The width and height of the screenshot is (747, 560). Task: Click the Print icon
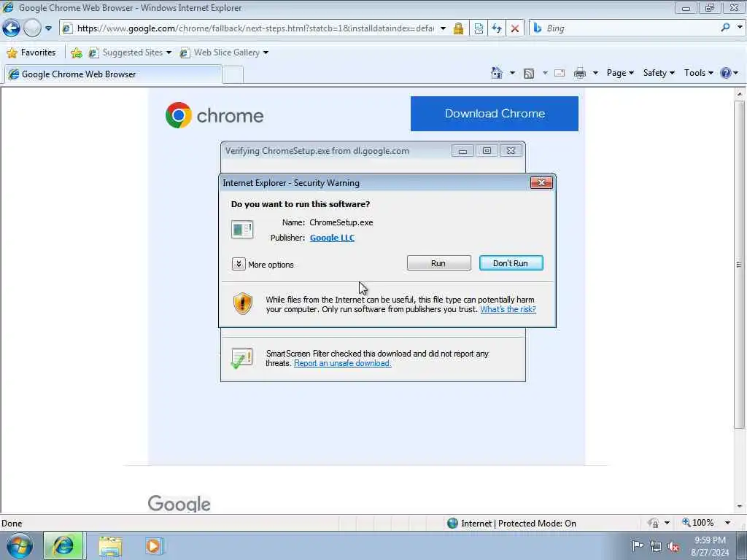tap(580, 73)
